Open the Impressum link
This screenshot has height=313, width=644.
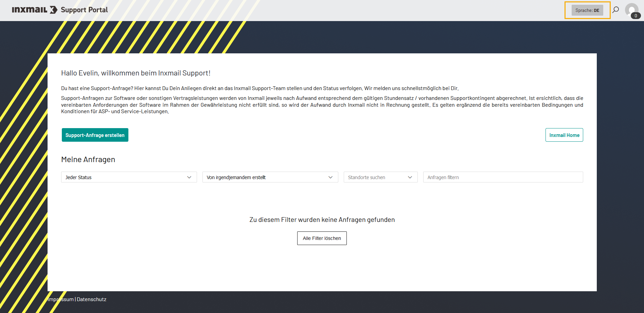[x=61, y=299]
